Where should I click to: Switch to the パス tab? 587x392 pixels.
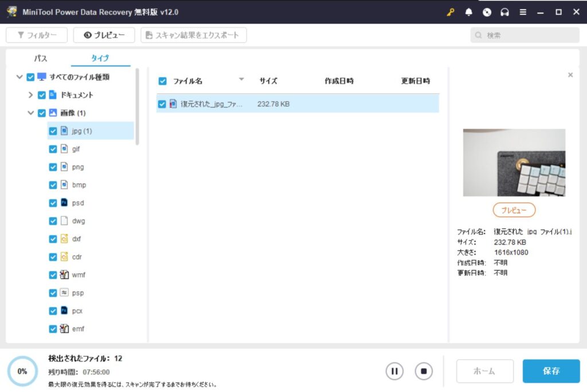(41, 58)
